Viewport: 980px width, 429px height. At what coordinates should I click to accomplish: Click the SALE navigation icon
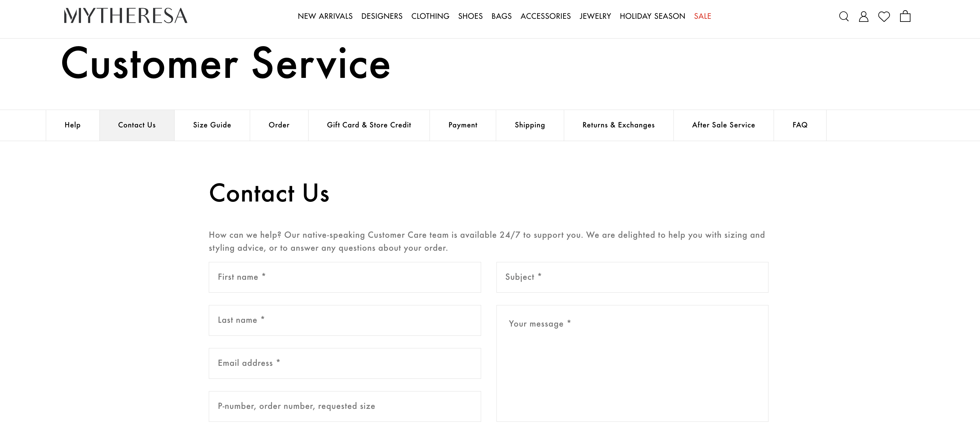[x=703, y=16]
